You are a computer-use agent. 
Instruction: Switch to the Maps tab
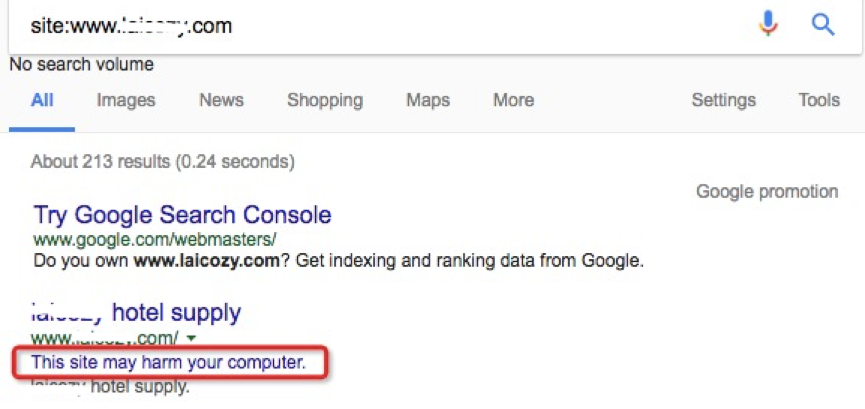pyautogui.click(x=428, y=100)
